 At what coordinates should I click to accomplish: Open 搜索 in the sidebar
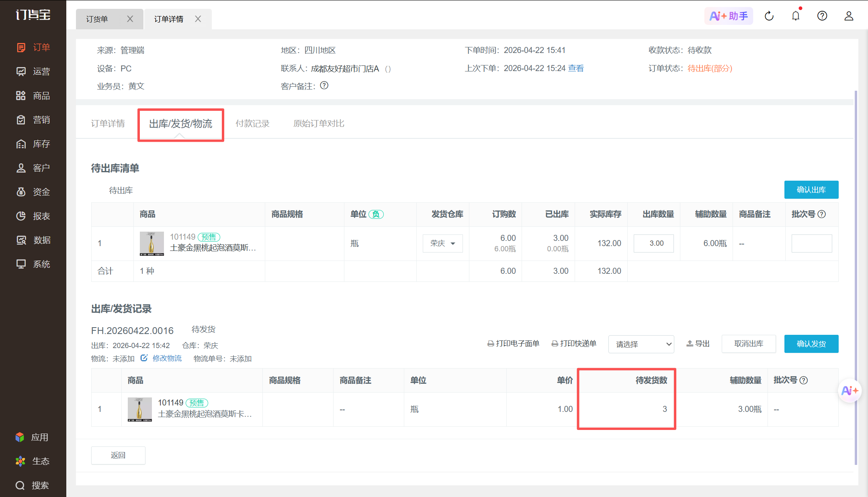(32, 485)
